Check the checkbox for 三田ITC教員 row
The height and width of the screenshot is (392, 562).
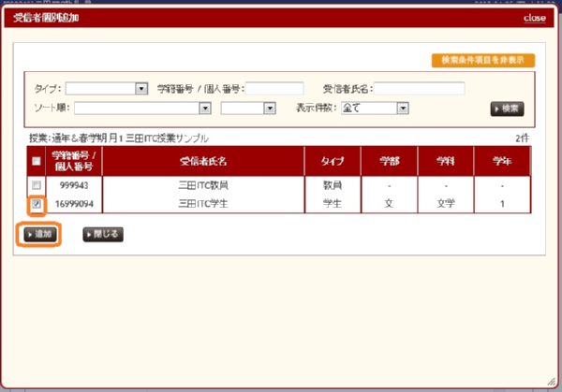pos(36,186)
